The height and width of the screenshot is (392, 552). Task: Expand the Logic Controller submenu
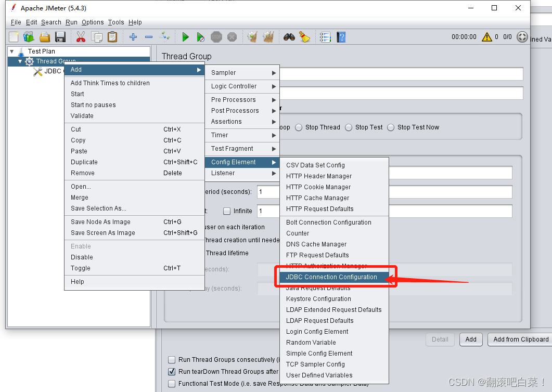(x=242, y=86)
